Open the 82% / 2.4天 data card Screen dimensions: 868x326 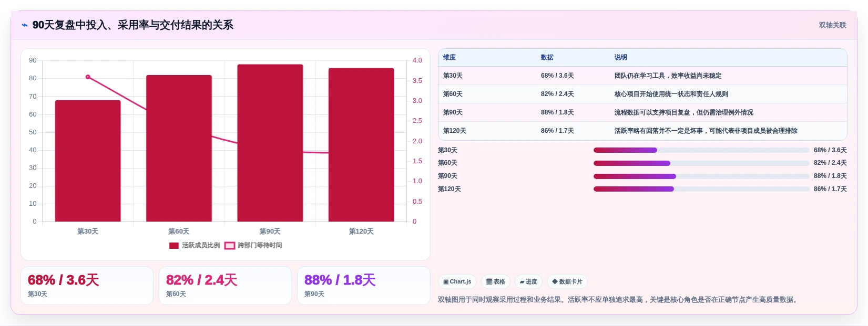[225, 286]
